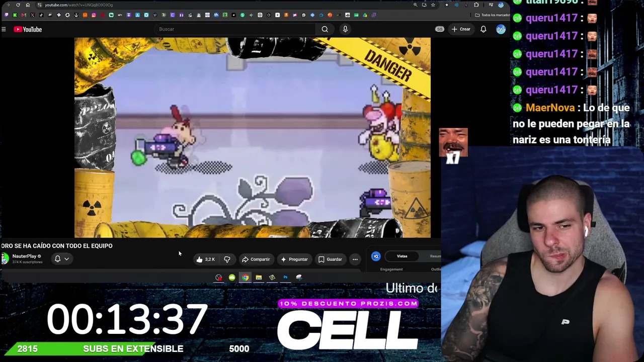Click the browser home button
The width and height of the screenshot is (644, 362).
point(28,5)
